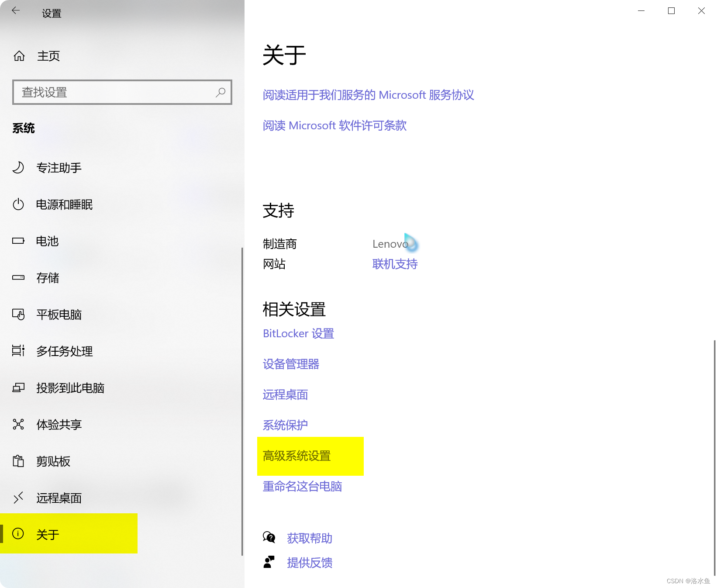Select the 远程桌面 sidebar icon
Image resolution: width=717 pixels, height=588 pixels.
[x=18, y=498]
